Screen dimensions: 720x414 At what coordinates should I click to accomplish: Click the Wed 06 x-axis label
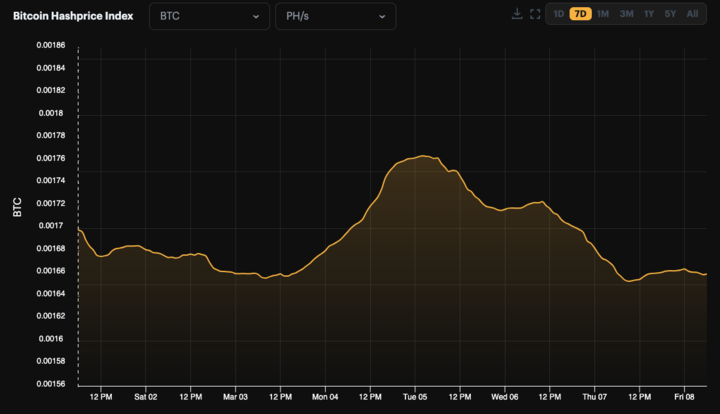click(505, 397)
